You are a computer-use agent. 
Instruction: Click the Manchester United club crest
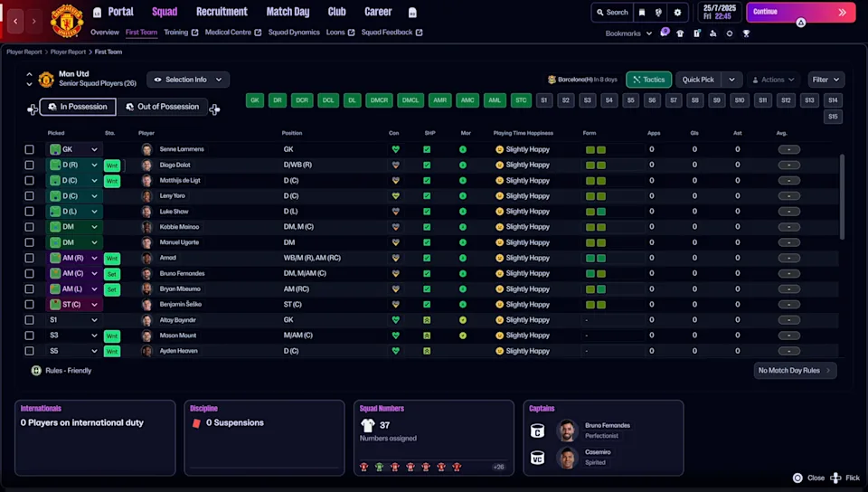click(x=67, y=20)
